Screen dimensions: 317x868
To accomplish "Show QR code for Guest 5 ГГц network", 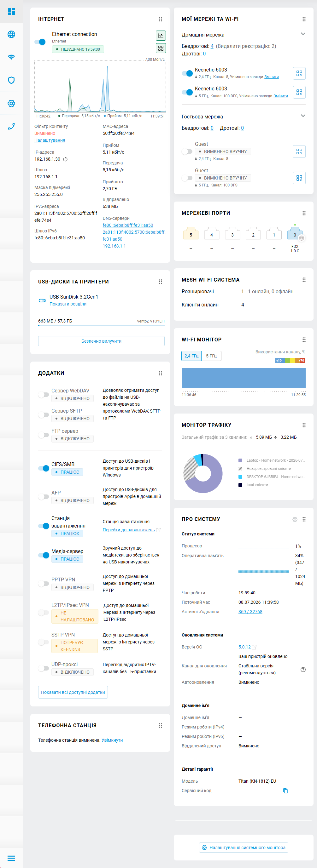I will click(299, 178).
